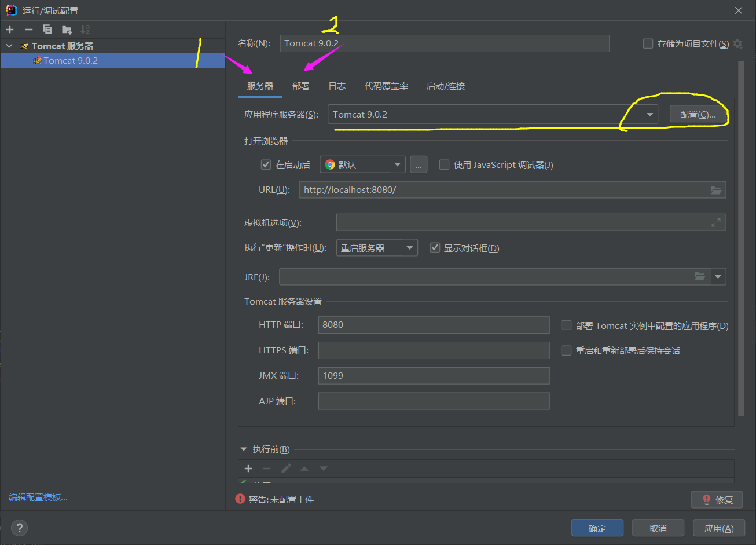Save configuration to a new folder
This screenshot has height=545, width=756.
pos(67,30)
